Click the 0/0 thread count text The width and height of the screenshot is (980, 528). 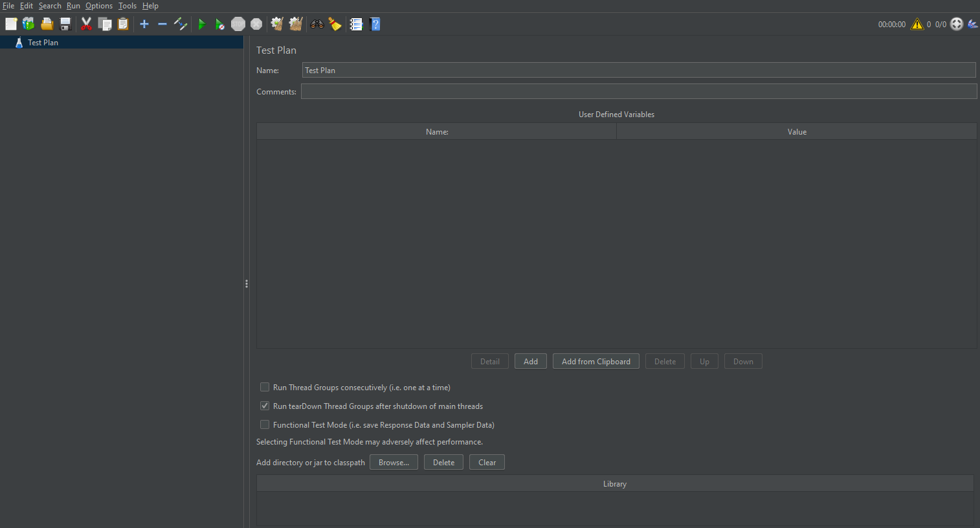941,25
